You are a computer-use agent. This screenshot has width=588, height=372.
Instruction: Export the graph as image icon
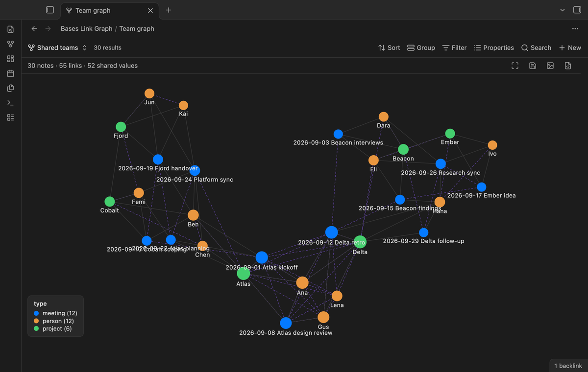click(550, 66)
